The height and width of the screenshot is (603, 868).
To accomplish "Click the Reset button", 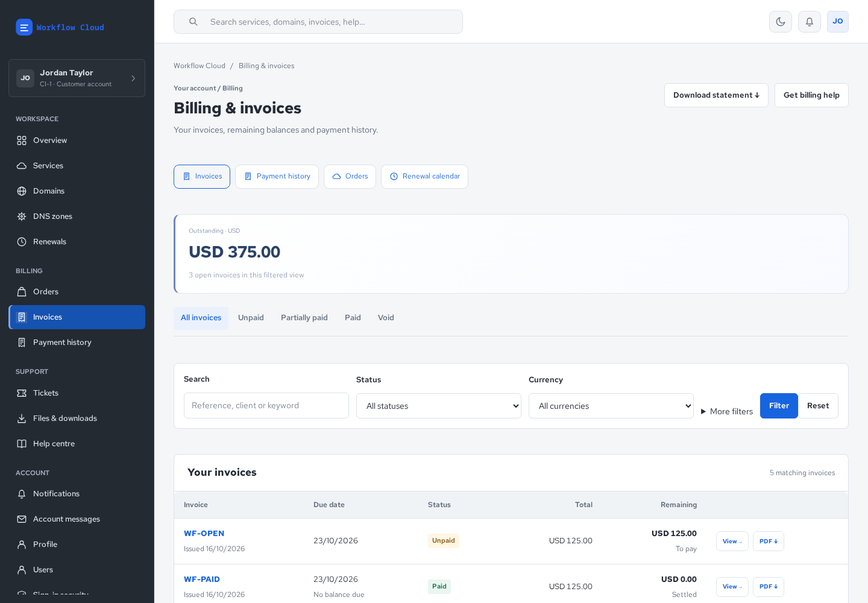I will pyautogui.click(x=818, y=406).
